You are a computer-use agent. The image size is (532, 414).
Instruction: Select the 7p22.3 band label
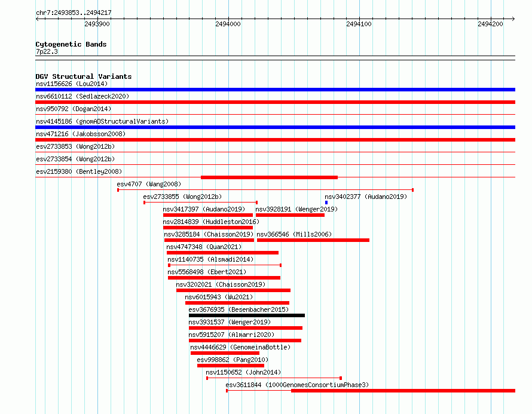tap(47, 51)
